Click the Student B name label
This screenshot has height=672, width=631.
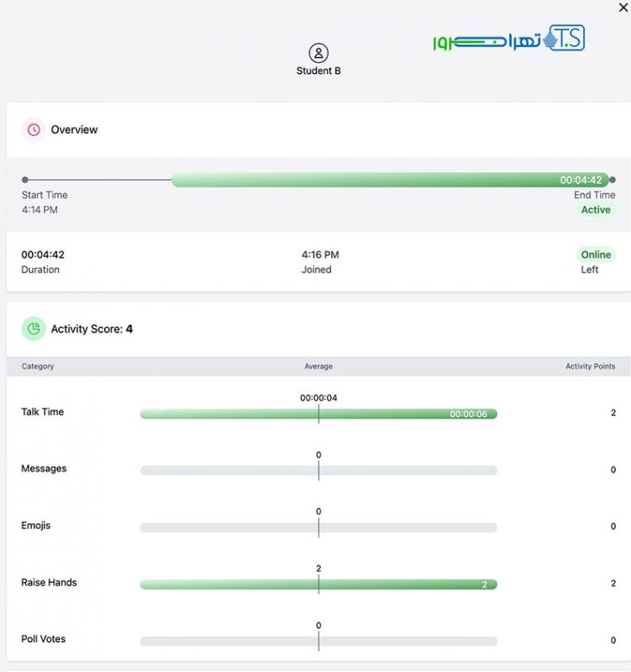318,71
